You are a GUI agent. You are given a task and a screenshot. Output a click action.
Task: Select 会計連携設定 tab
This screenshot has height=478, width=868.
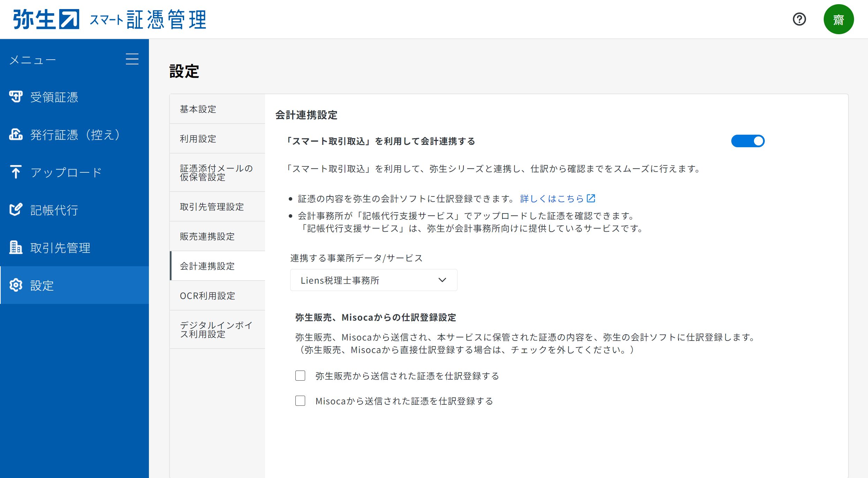217,266
